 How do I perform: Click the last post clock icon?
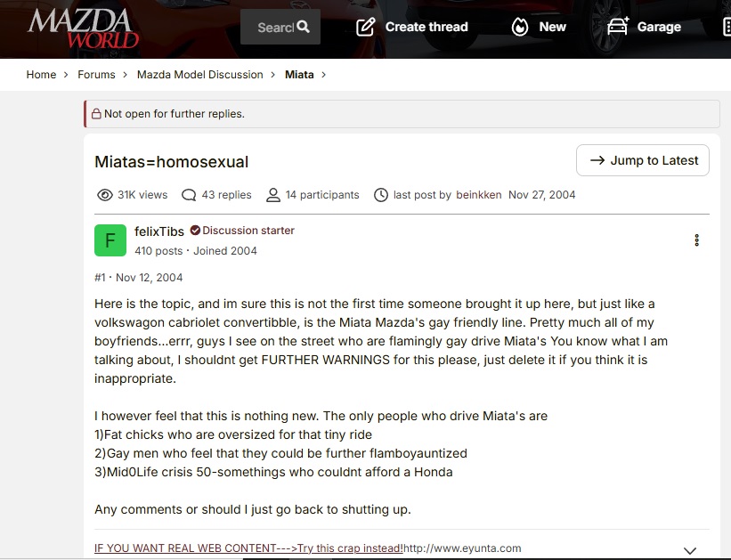[x=381, y=195]
